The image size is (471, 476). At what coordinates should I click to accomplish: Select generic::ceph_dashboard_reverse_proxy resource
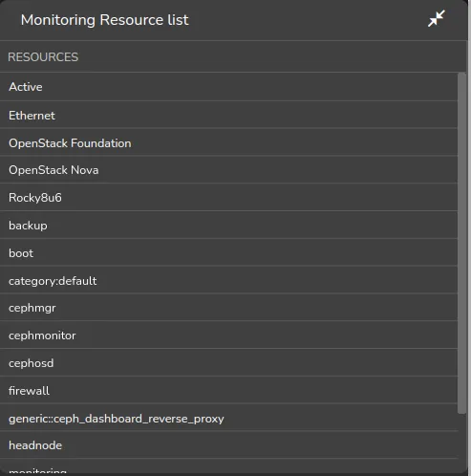tap(228, 418)
